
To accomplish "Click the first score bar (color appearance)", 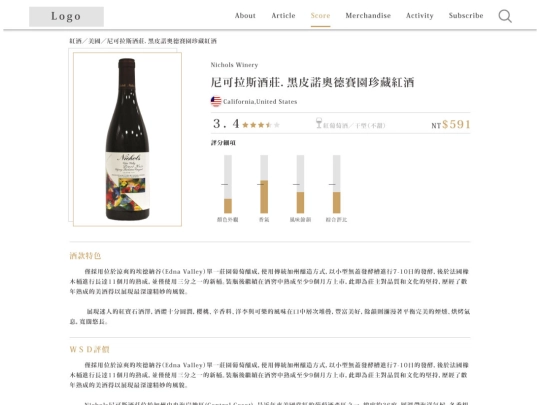I will click(x=228, y=184).
